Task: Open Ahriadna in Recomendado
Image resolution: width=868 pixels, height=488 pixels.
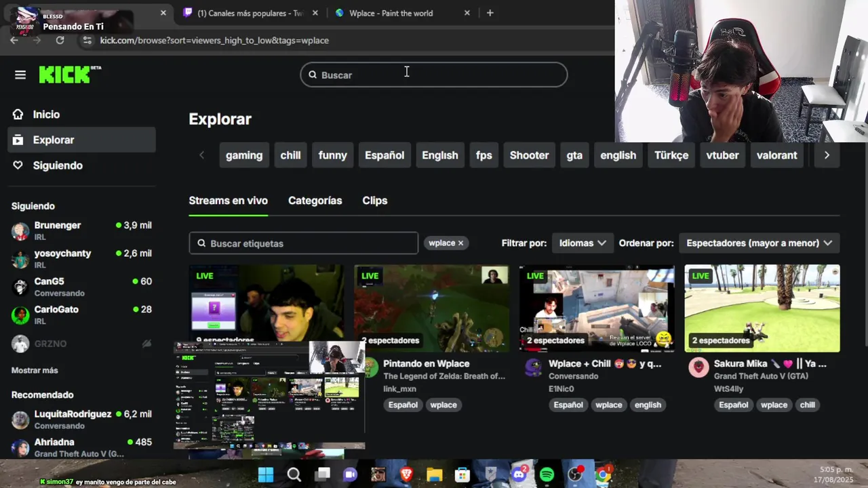Action: pos(81,447)
